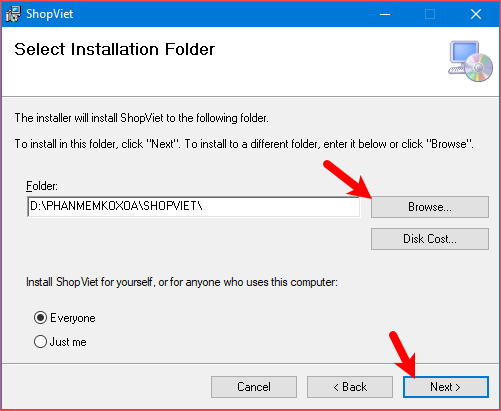Image resolution: width=501 pixels, height=411 pixels.
Task: Click the red arrow pointing at Browse
Action: pyautogui.click(x=347, y=180)
